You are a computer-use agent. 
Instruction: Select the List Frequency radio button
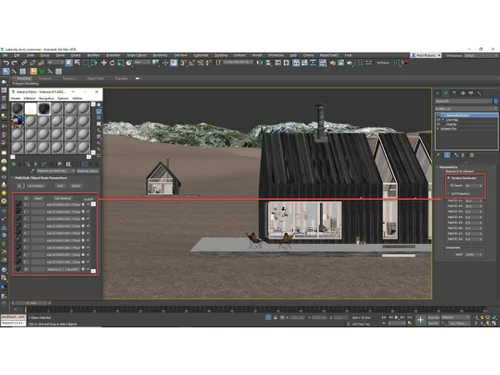[449, 193]
